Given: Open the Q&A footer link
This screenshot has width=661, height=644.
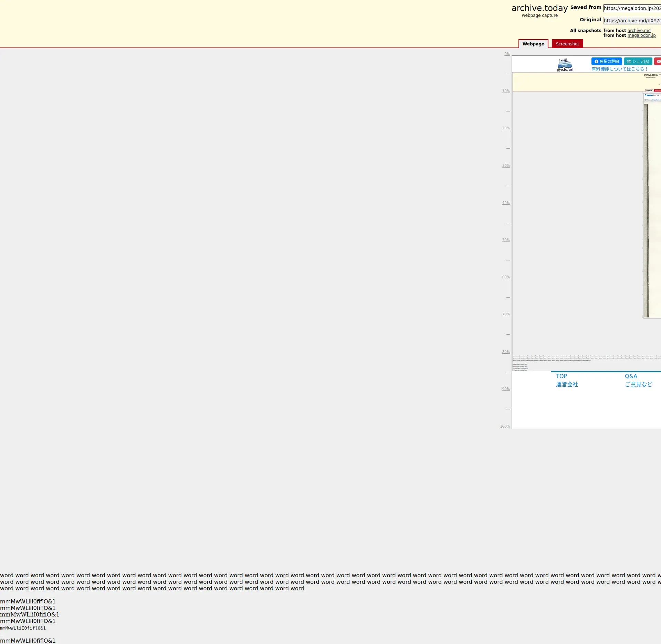Looking at the screenshot, I should 631,376.
